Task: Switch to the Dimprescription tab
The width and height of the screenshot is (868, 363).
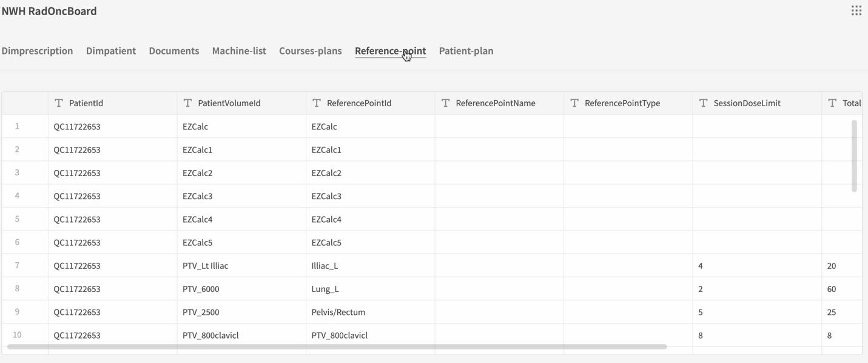Action: pos(38,51)
